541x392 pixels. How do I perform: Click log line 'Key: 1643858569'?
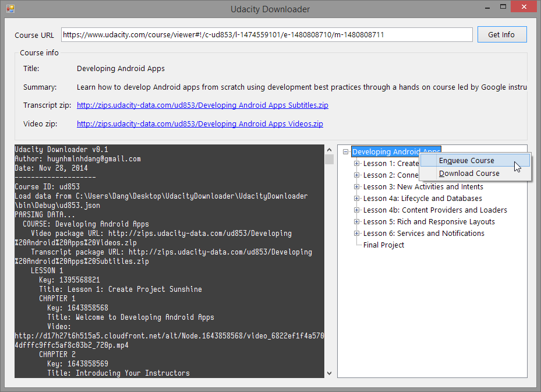(77, 363)
